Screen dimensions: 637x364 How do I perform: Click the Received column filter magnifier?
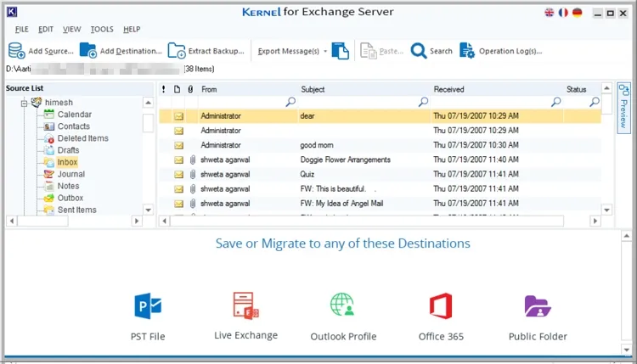pyautogui.click(x=555, y=102)
